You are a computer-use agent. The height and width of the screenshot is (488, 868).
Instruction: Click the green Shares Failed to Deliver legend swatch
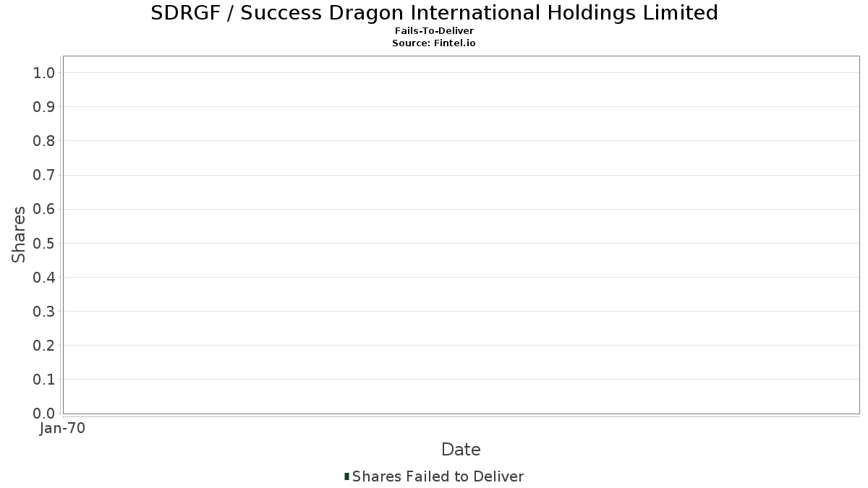click(x=347, y=476)
